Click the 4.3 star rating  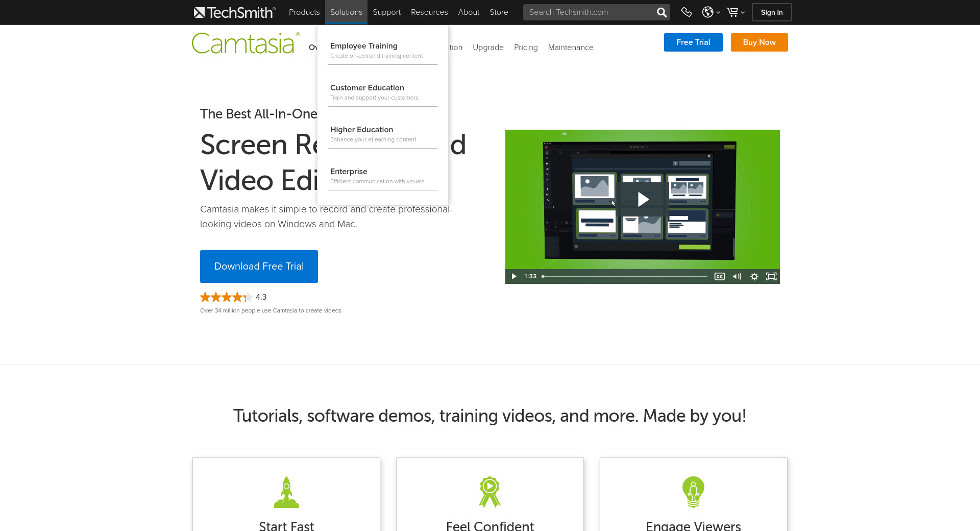[233, 297]
